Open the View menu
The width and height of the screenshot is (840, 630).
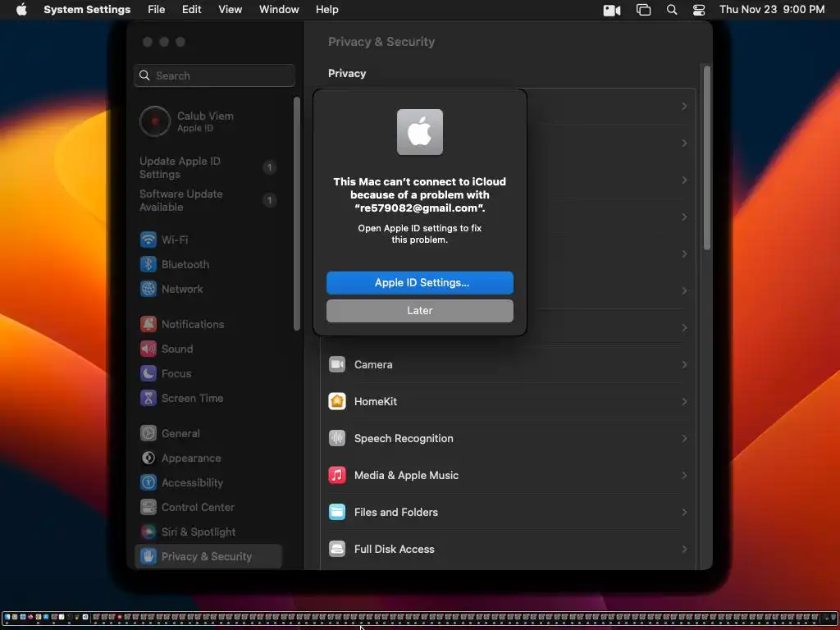tap(231, 10)
